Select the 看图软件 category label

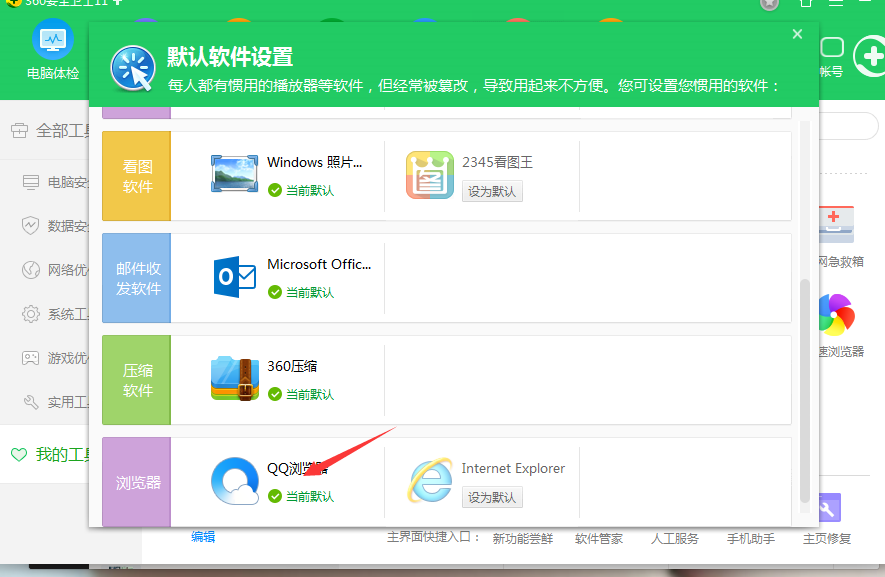coord(137,175)
